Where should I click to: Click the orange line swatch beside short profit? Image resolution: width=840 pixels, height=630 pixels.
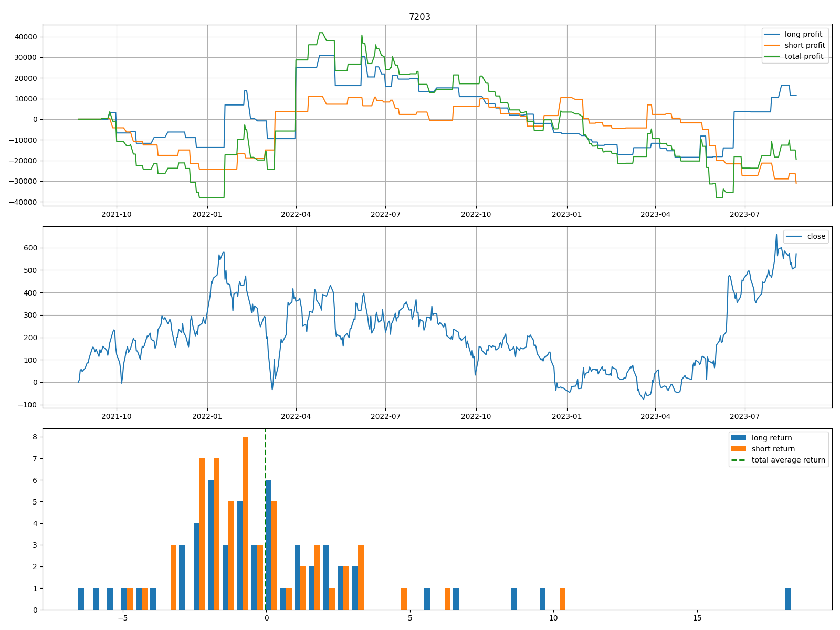coord(772,46)
